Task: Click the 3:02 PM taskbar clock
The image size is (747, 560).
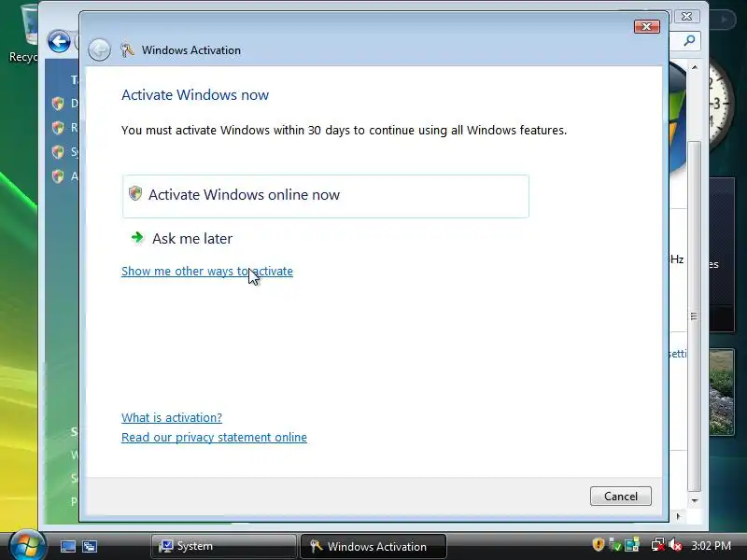Action: coord(711,546)
